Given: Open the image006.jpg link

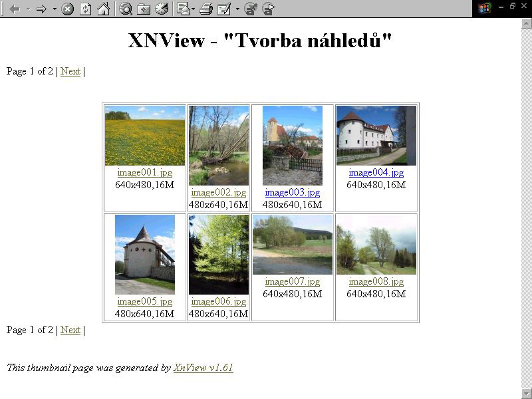Looking at the screenshot, I should point(218,302).
